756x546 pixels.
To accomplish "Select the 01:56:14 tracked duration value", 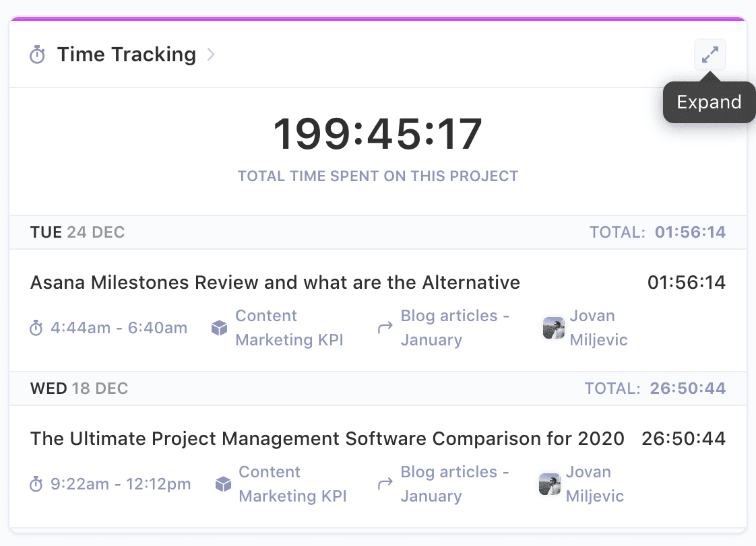I will [x=687, y=282].
